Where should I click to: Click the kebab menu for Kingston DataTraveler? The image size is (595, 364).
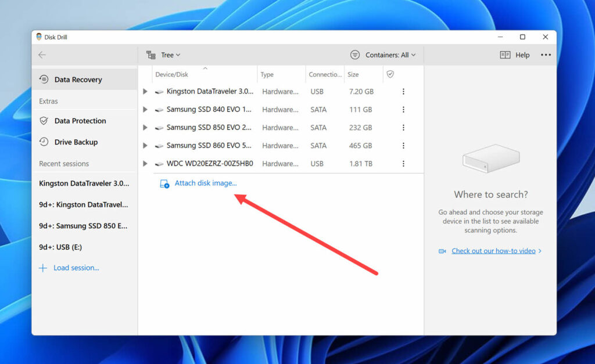point(404,91)
